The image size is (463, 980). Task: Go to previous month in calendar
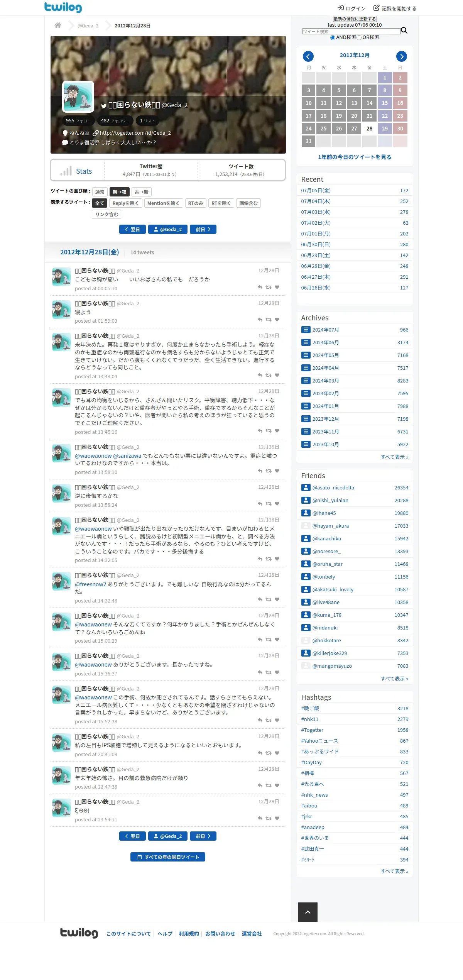coord(308,56)
